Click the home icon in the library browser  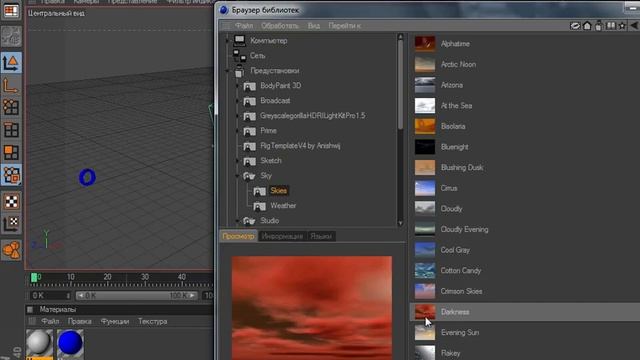point(587,26)
